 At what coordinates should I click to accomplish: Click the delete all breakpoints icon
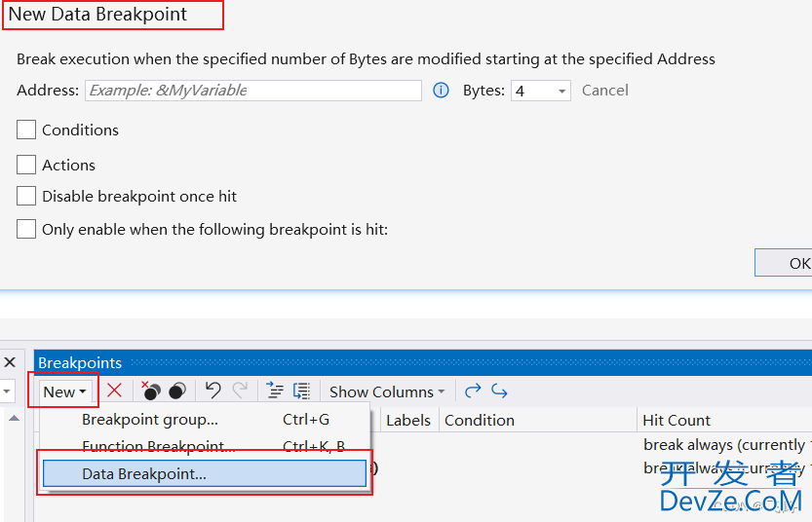tap(151, 391)
